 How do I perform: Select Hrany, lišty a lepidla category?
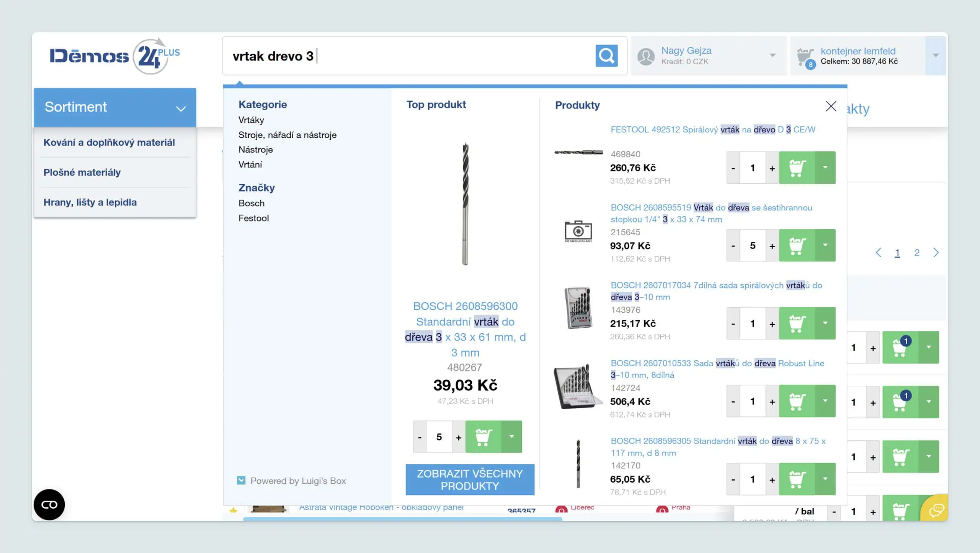click(90, 202)
